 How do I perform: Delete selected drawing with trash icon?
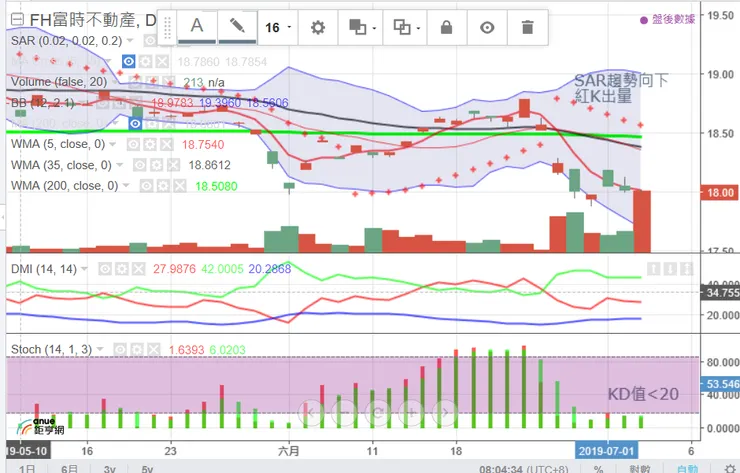[528, 27]
